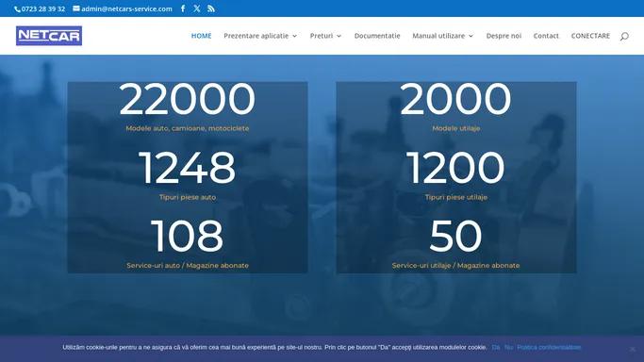Open the Documentatie page
The image size is (644, 362).
tap(377, 36)
